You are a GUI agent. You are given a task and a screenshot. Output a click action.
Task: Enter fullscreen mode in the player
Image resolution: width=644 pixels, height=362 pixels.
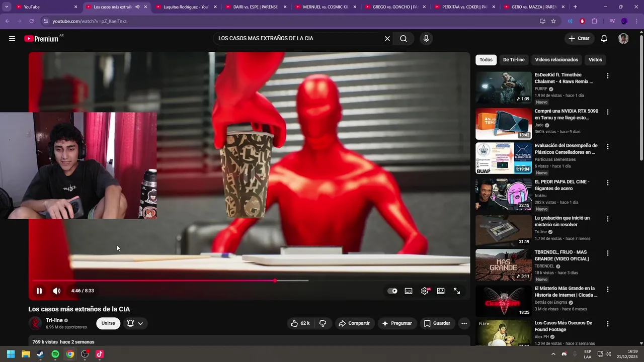pyautogui.click(x=457, y=291)
